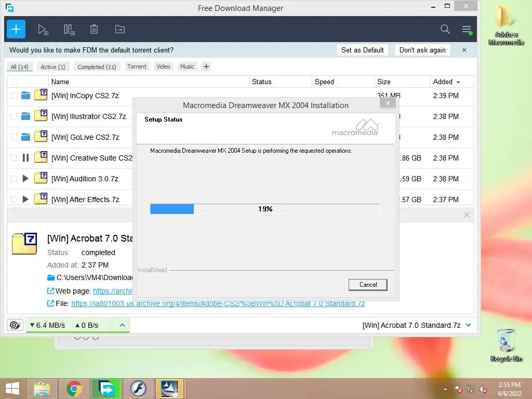Click Don't ask again button
Image resolution: width=532 pixels, height=399 pixels.
(422, 50)
